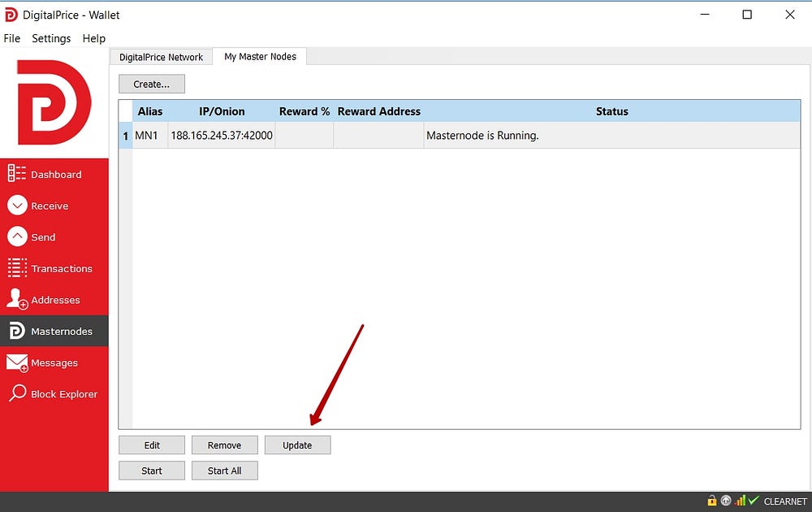Open the Messages envelope icon
This screenshot has height=512, width=812.
tap(17, 362)
